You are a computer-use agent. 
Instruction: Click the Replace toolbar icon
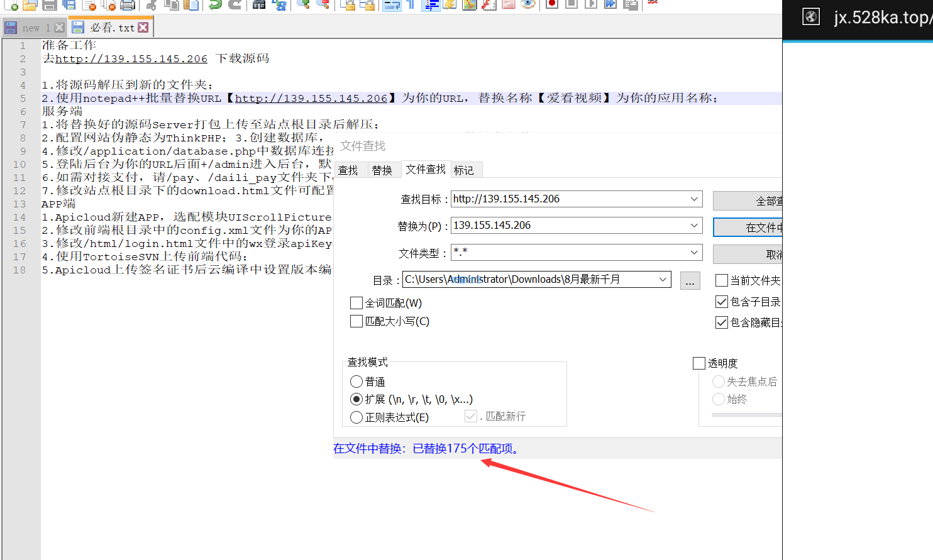pyautogui.click(x=280, y=5)
